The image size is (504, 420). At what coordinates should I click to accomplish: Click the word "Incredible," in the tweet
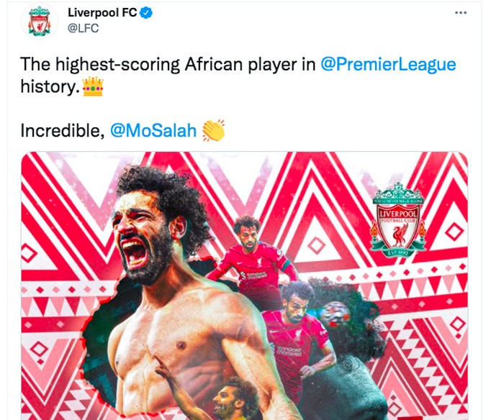[62, 132]
